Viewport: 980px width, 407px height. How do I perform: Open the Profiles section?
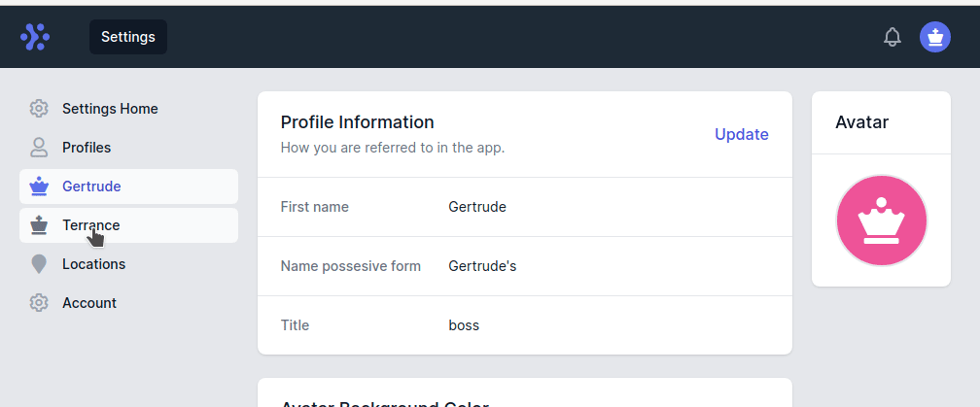pyautogui.click(x=87, y=148)
